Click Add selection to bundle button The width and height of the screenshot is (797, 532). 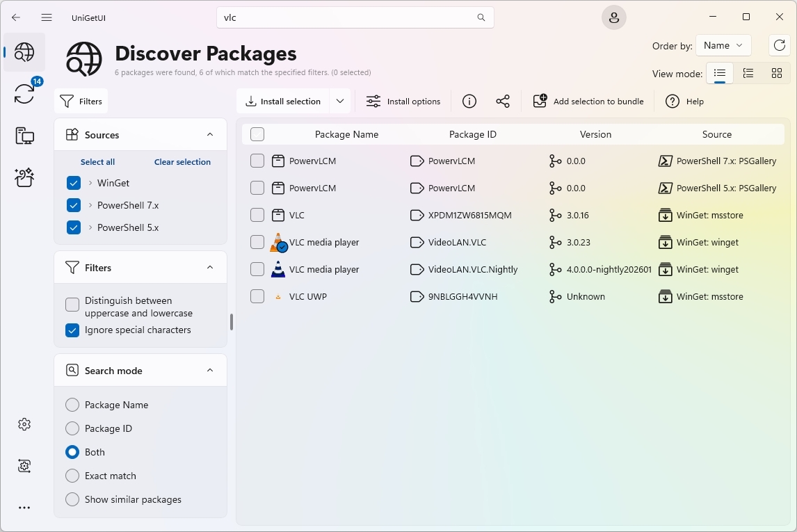[589, 102]
